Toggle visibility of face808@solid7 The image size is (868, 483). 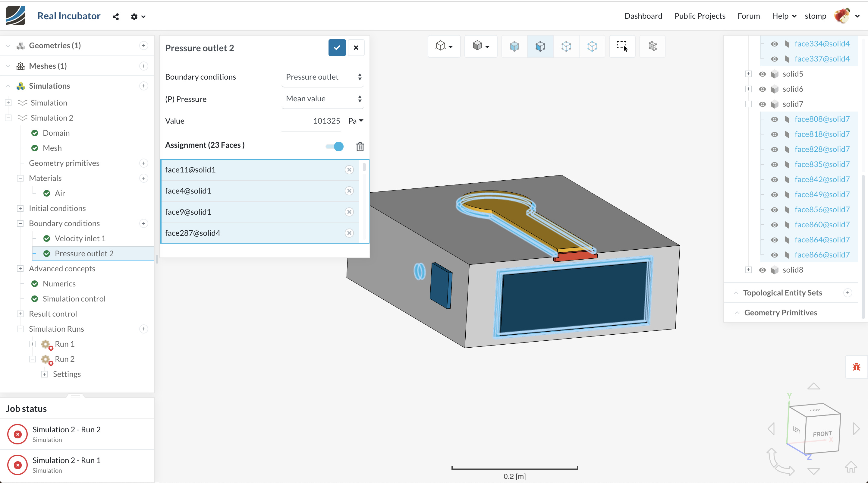point(774,119)
